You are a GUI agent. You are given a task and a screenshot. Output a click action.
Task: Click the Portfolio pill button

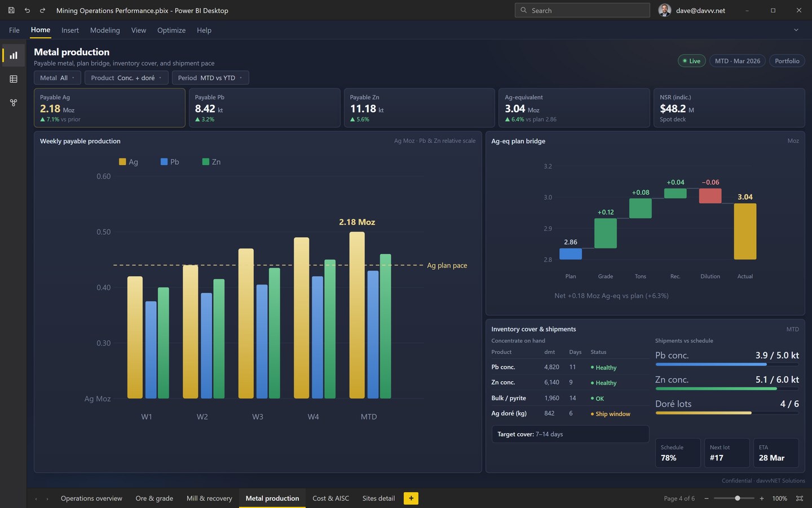click(787, 61)
